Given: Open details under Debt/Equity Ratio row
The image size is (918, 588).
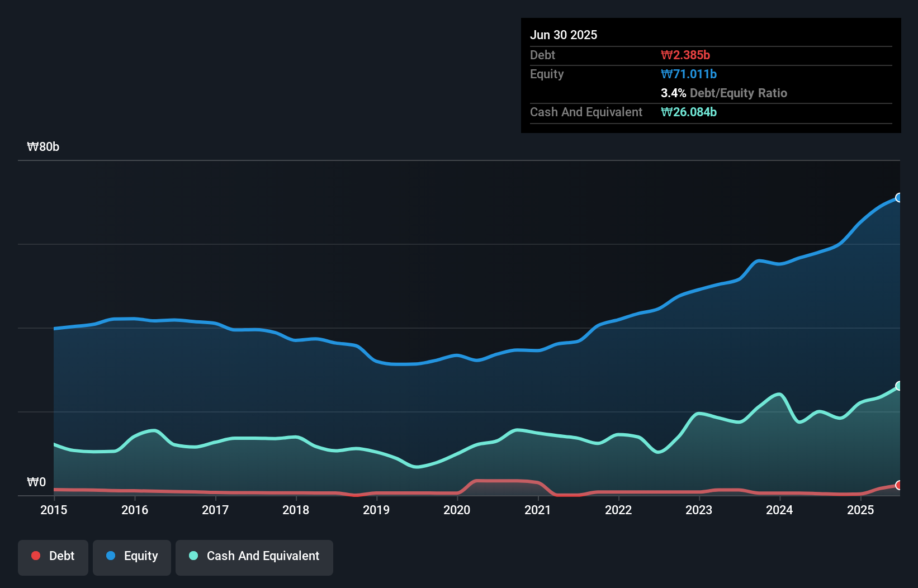Looking at the screenshot, I should [724, 93].
